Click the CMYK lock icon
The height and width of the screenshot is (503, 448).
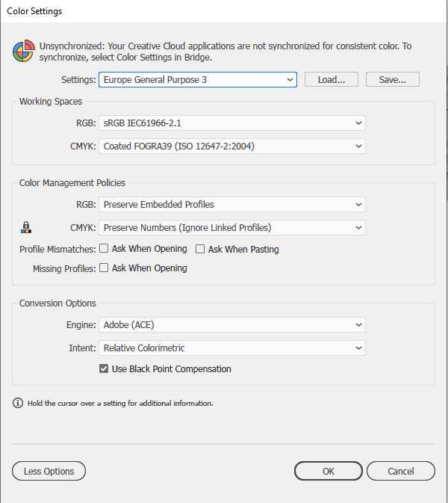[26, 227]
